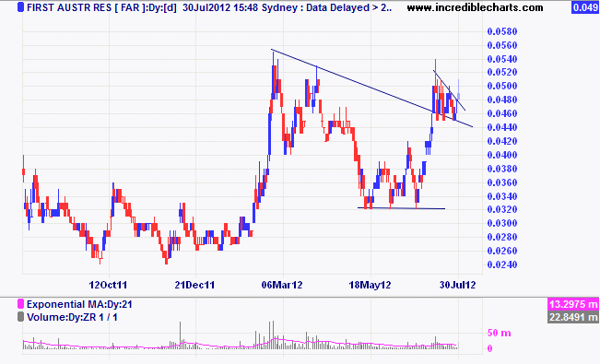Select the long descending trendline from March peak
The image size is (600, 364).
pyautogui.click(x=372, y=88)
